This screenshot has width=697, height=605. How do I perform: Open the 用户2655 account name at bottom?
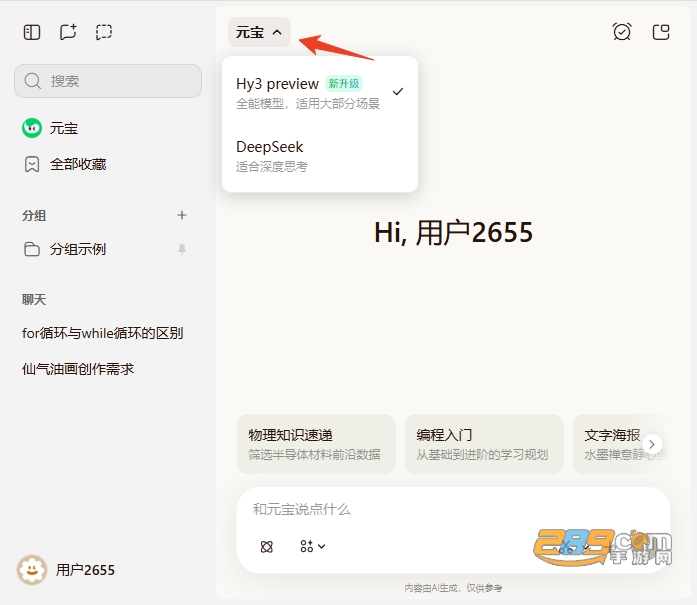point(85,570)
